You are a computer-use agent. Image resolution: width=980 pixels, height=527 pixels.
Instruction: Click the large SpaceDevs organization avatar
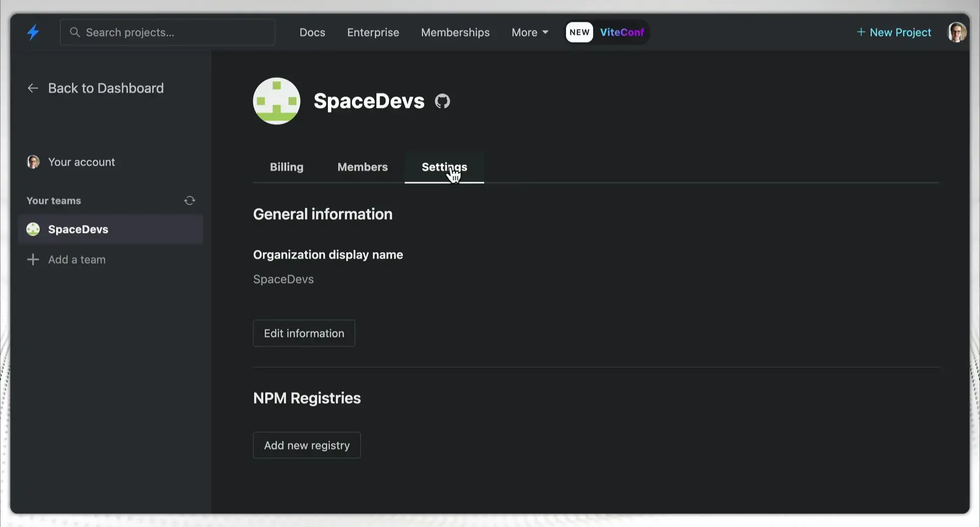pyautogui.click(x=277, y=101)
